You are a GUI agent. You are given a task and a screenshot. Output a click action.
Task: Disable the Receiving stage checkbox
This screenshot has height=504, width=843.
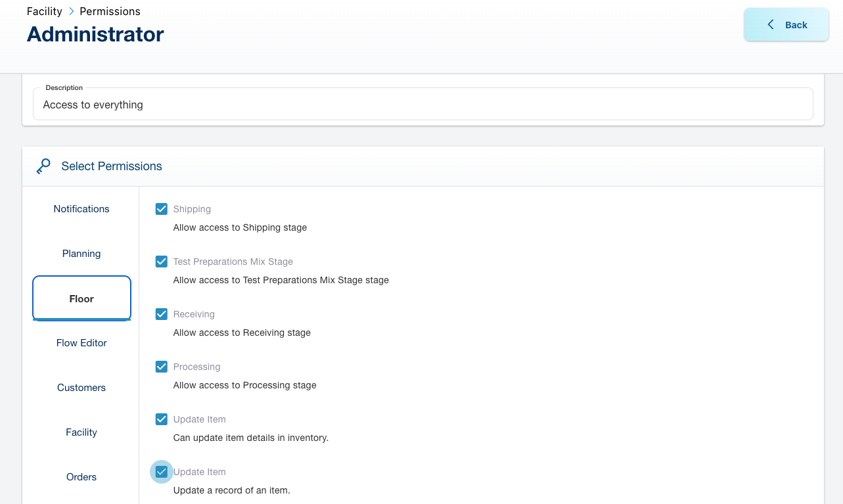tap(162, 314)
